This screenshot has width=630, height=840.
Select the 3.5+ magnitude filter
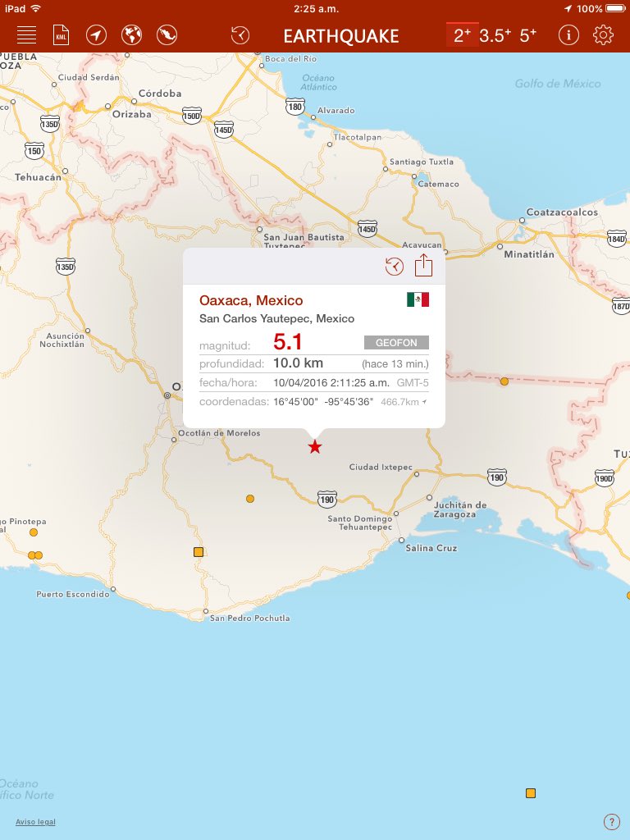click(x=495, y=35)
